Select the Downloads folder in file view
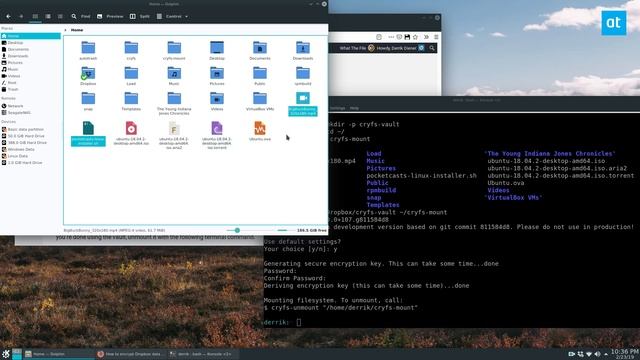 pyautogui.click(x=302, y=48)
